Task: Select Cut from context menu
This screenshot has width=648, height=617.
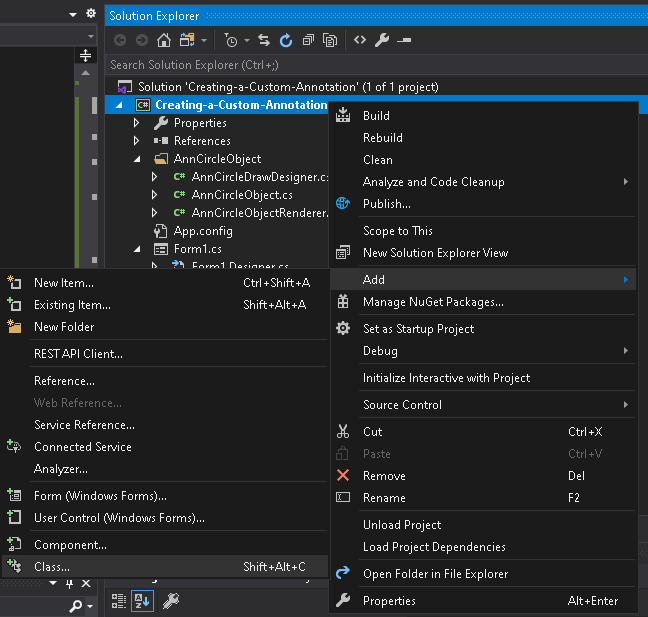Action: tap(483, 432)
